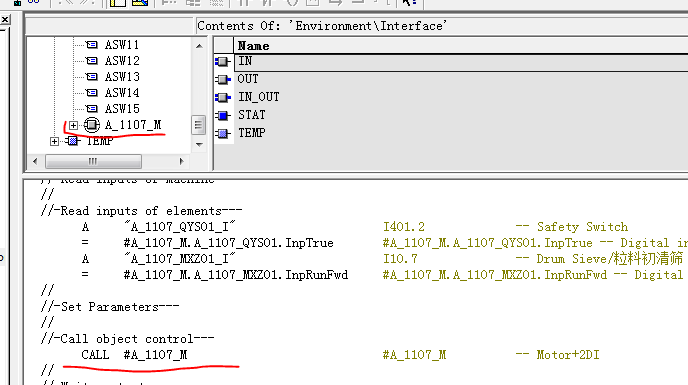Click the OUT parameter icon

pos(223,79)
